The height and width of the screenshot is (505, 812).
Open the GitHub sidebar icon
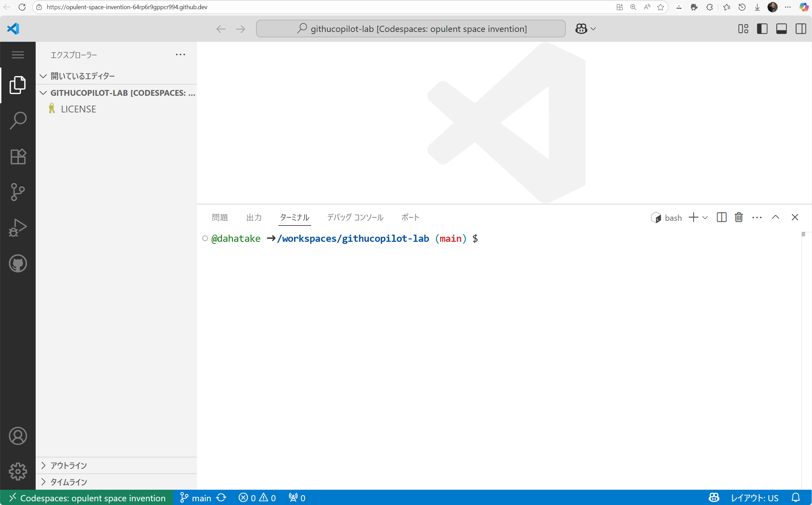(18, 264)
